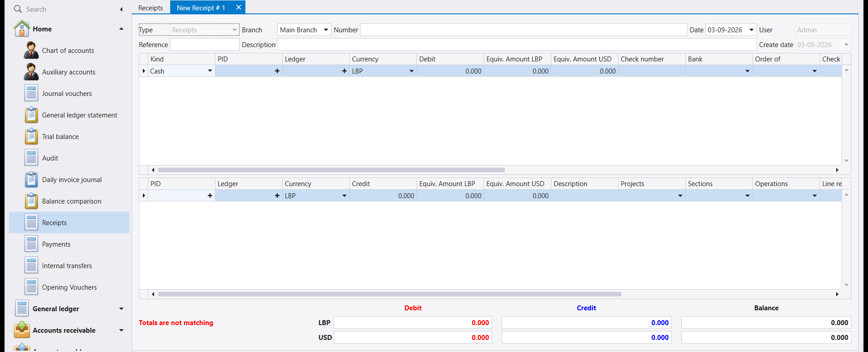Open the Payments icon

pyautogui.click(x=31, y=244)
